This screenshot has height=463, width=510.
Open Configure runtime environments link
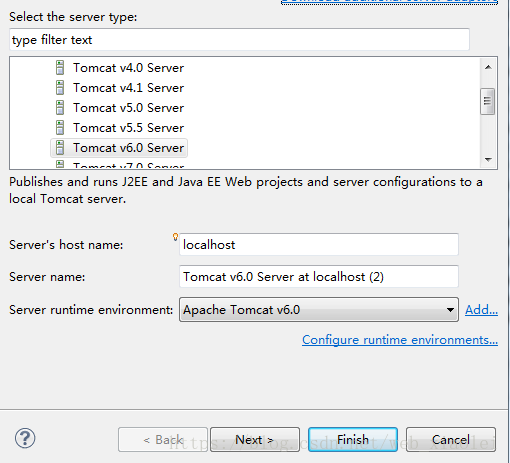point(400,340)
